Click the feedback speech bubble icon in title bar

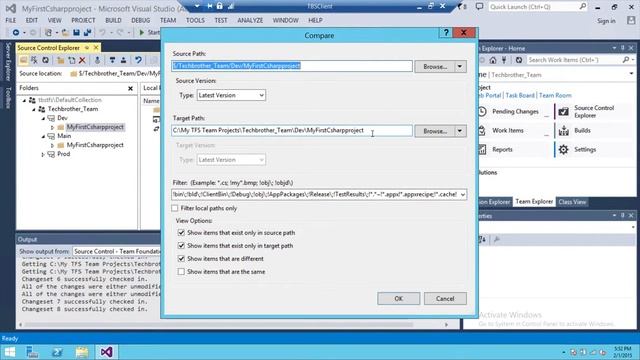pos(480,7)
